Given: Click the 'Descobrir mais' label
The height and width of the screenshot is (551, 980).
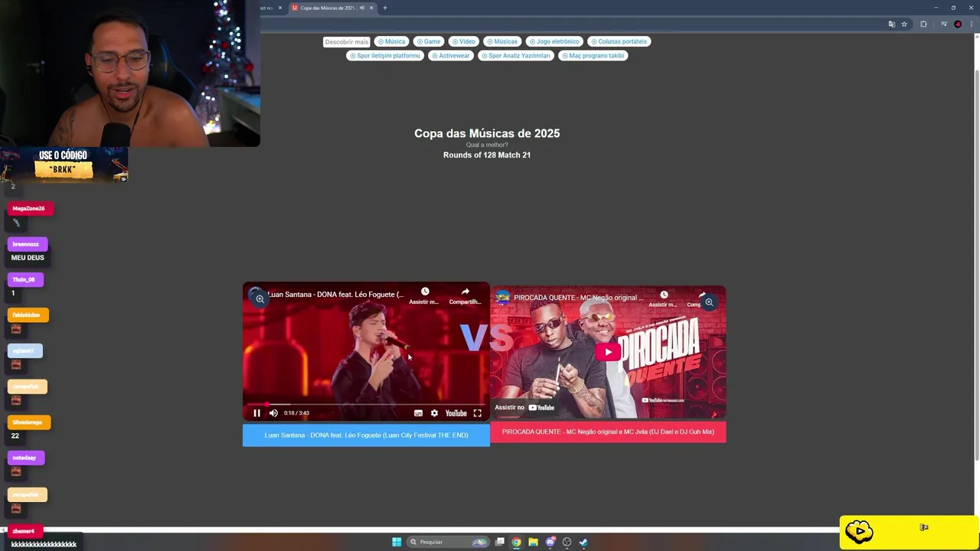Looking at the screenshot, I should [x=346, y=42].
